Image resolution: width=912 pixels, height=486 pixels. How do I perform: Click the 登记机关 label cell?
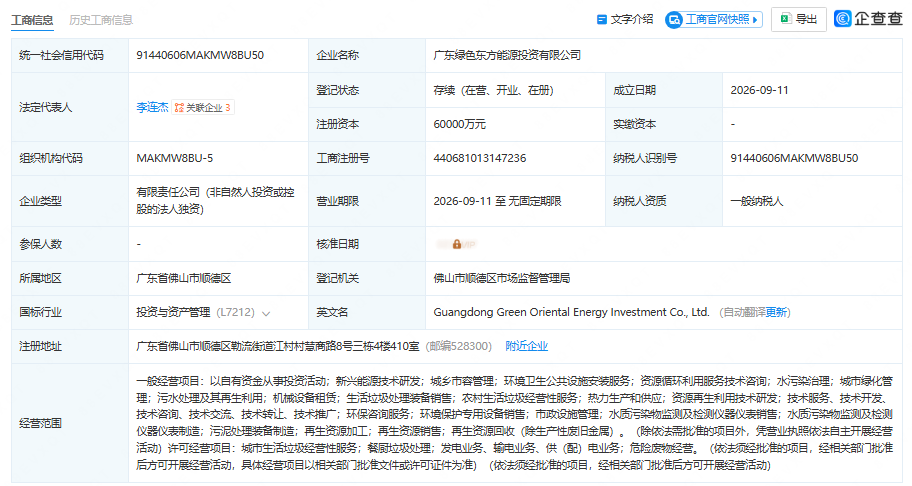tap(366, 278)
